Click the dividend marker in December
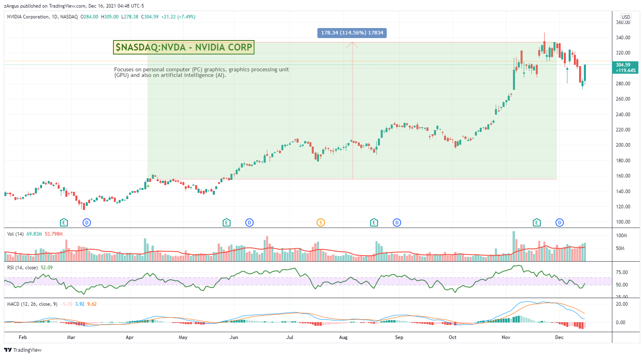The image size is (644, 357). click(559, 222)
